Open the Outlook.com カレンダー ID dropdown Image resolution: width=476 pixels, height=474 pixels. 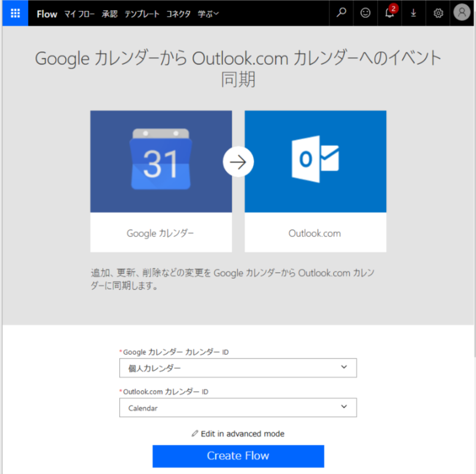tap(238, 407)
